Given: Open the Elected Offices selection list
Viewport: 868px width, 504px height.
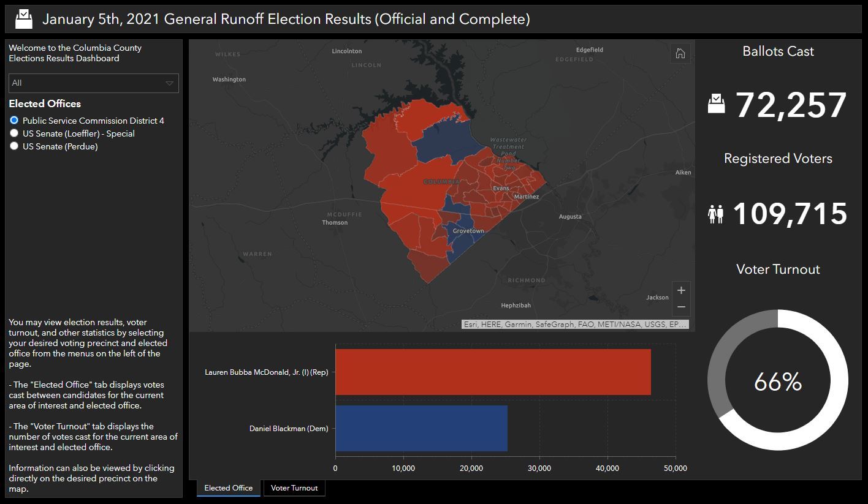Looking at the screenshot, I should pos(45,103).
